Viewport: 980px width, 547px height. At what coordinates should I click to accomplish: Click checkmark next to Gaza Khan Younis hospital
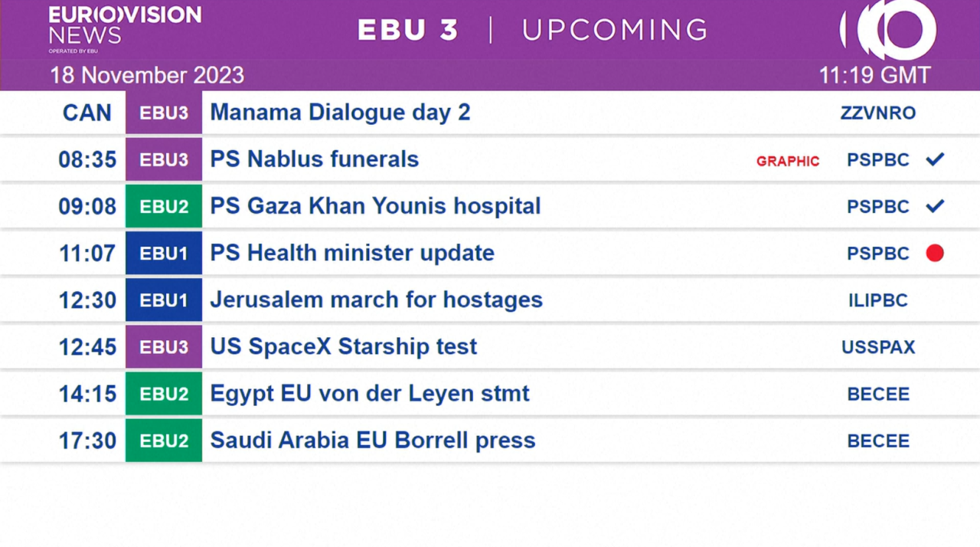click(x=935, y=206)
